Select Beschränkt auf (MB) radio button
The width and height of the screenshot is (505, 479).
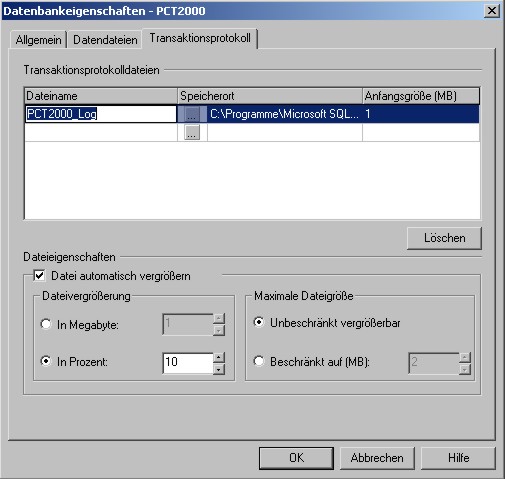259,361
